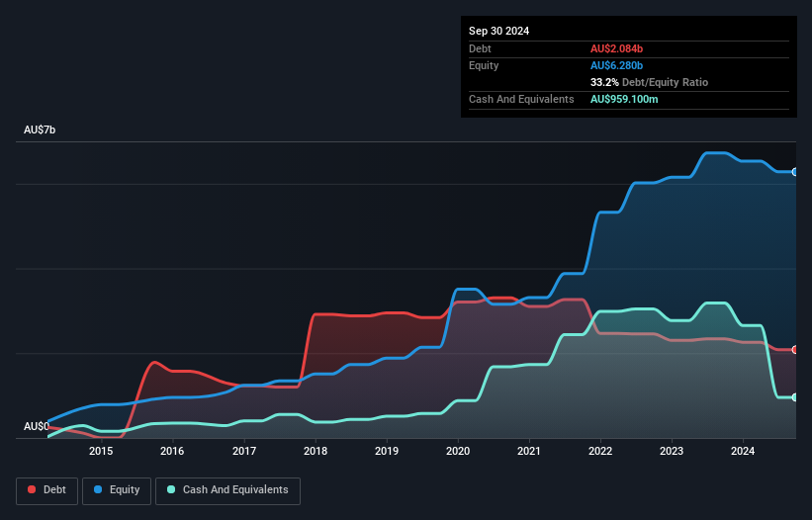
Task: Click the AU$0 y-axis label
Action: (x=37, y=426)
